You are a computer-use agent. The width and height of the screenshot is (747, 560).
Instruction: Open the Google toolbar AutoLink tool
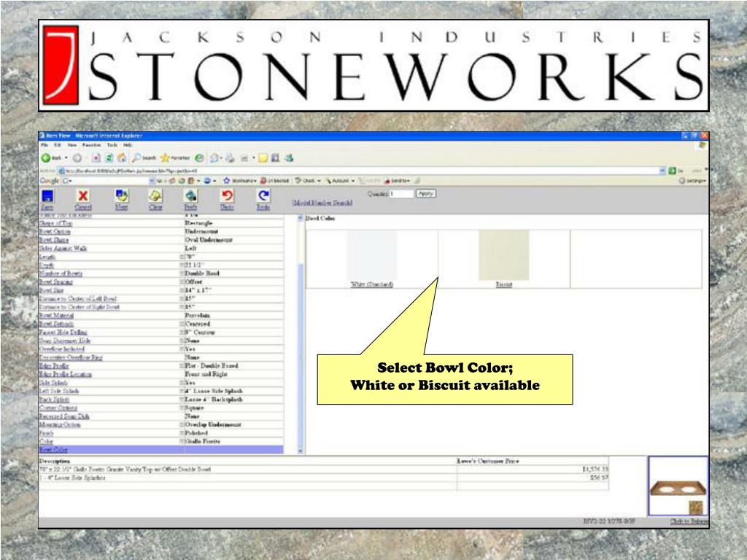tap(340, 181)
